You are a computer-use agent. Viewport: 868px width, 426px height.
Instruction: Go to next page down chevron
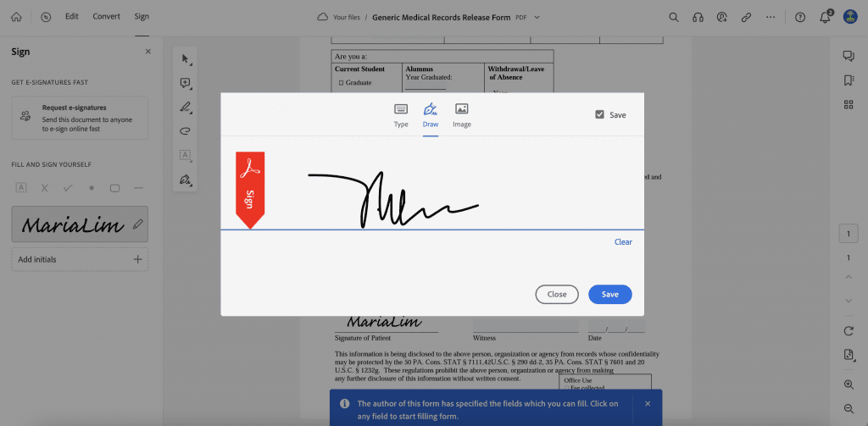point(849,301)
